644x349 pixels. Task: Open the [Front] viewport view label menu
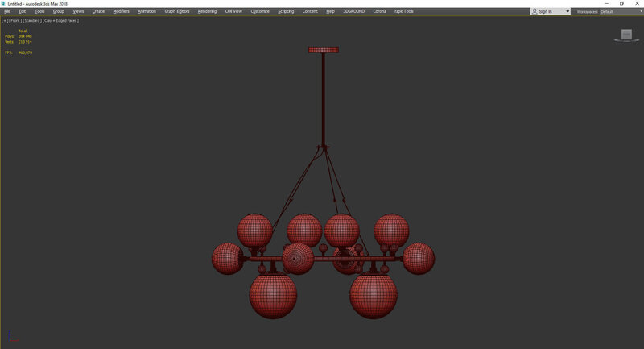pyautogui.click(x=14, y=20)
